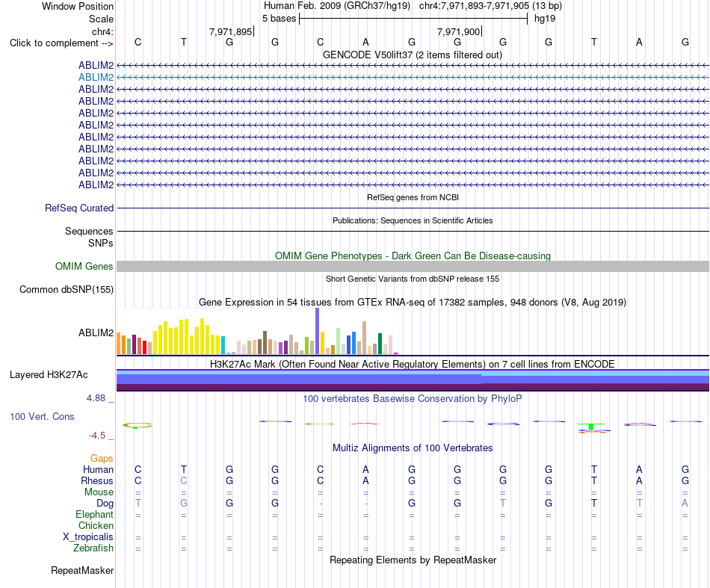This screenshot has height=588, width=710.
Task: Select the Sequences track label
Action: tap(89, 232)
